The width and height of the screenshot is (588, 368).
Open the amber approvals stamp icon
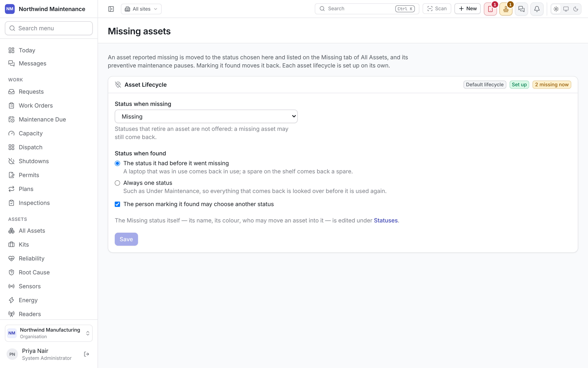[506, 9]
